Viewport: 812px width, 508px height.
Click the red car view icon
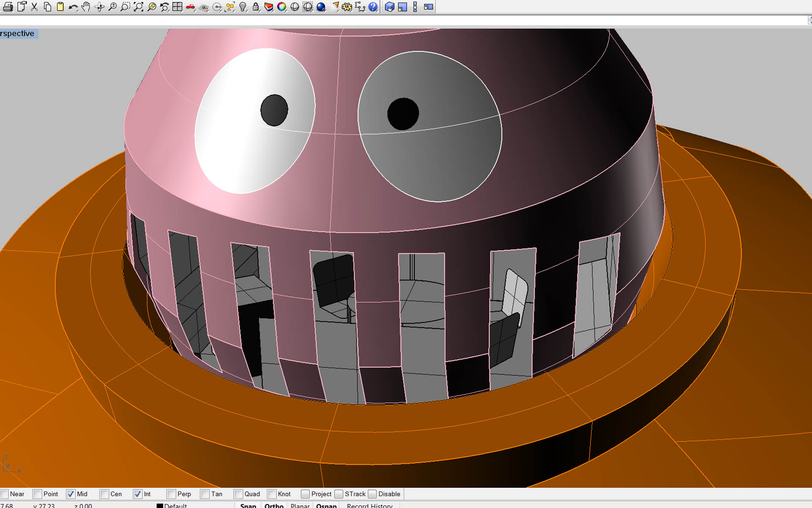[x=190, y=7]
